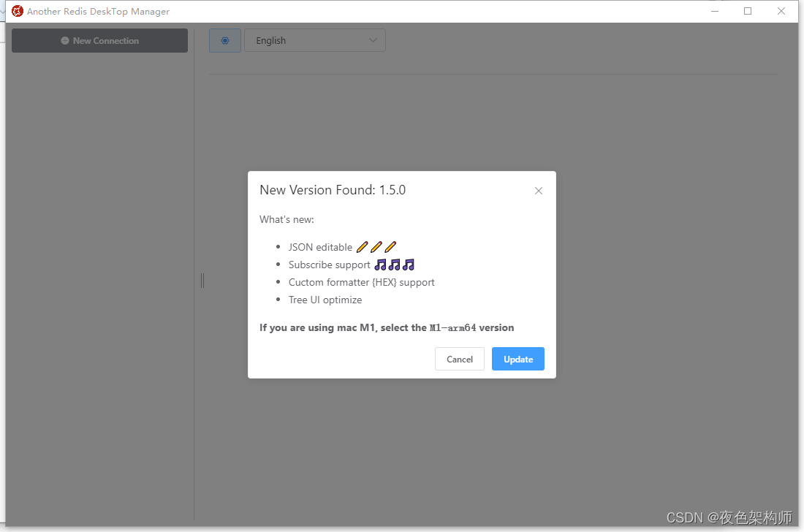
Task: Click 'Cuctom formatter {HEX} support' text
Action: [362, 282]
